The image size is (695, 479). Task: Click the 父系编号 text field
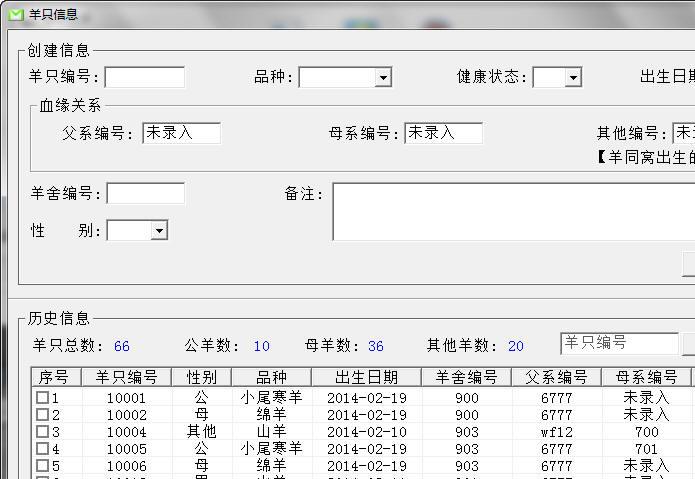[x=181, y=133]
